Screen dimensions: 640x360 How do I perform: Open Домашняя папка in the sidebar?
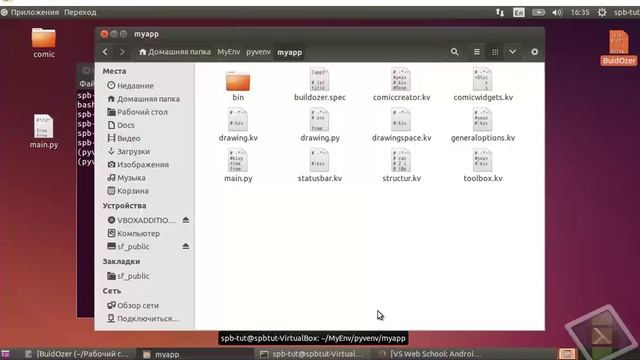tap(144, 99)
